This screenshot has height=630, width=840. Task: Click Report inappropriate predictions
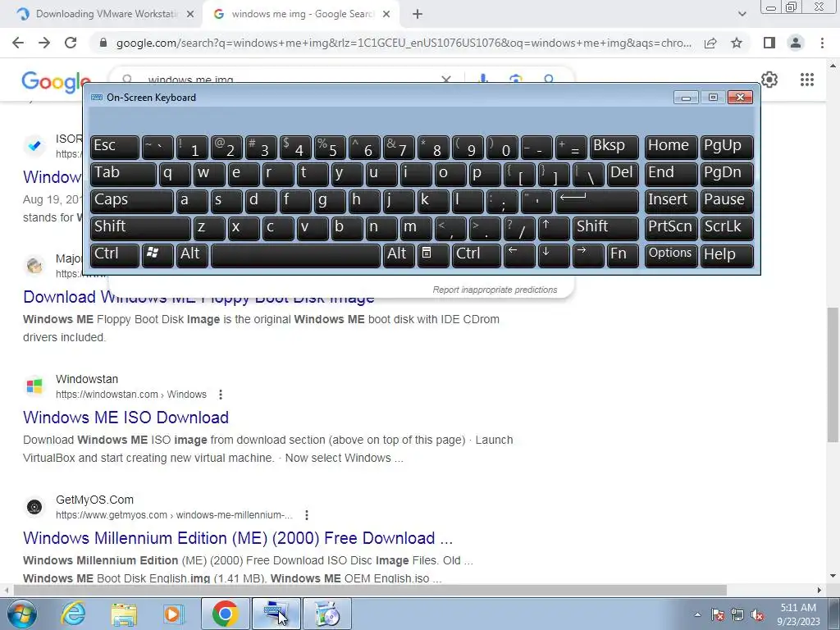click(495, 290)
